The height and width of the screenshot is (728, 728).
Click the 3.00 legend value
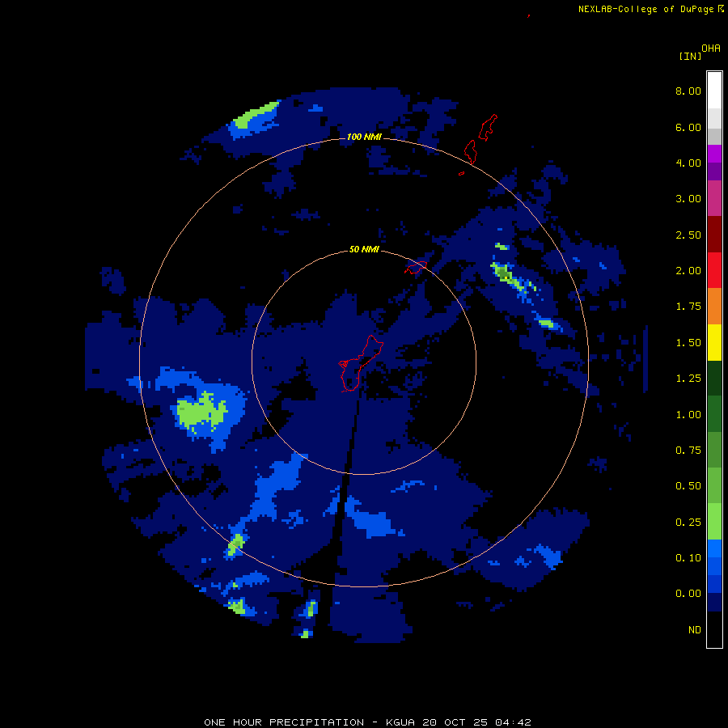click(688, 199)
